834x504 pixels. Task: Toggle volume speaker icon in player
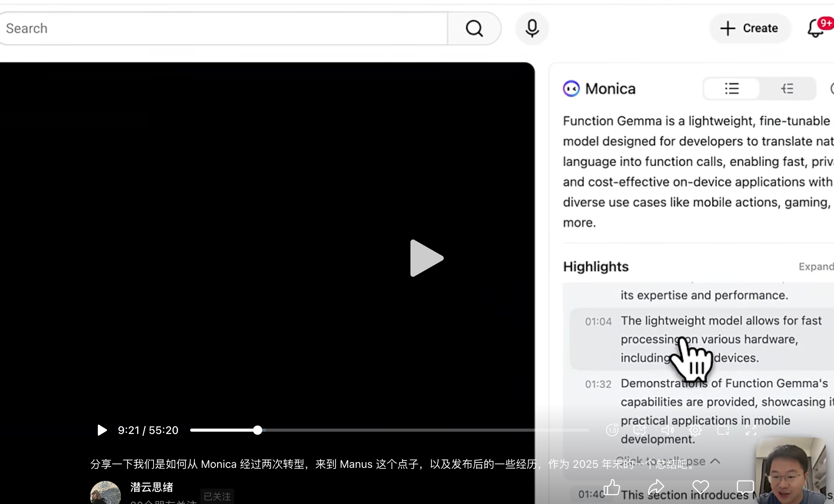668,430
